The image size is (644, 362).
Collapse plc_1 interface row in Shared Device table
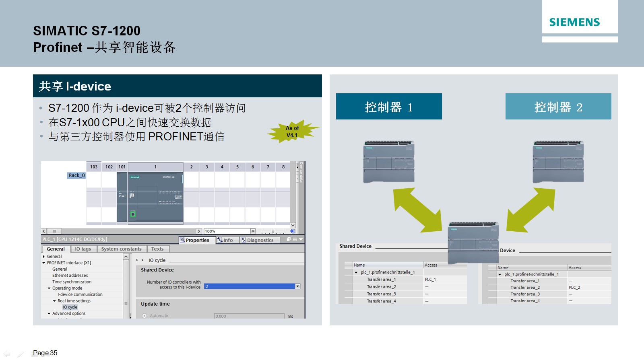(356, 273)
